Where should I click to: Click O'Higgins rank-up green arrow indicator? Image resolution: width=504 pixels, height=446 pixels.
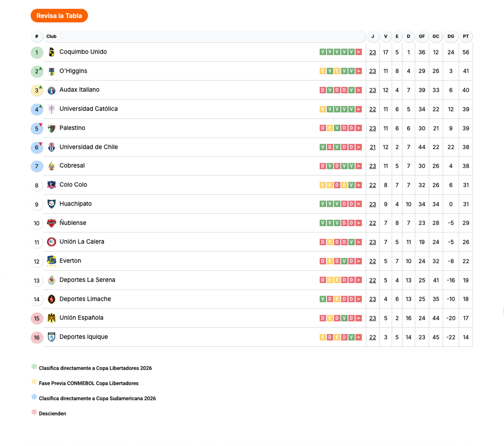point(40,67)
